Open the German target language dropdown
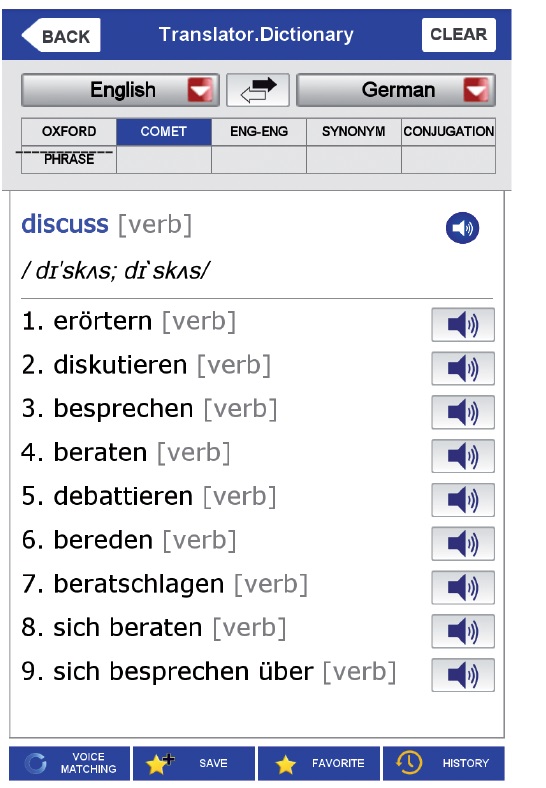The width and height of the screenshot is (546, 788). click(396, 90)
